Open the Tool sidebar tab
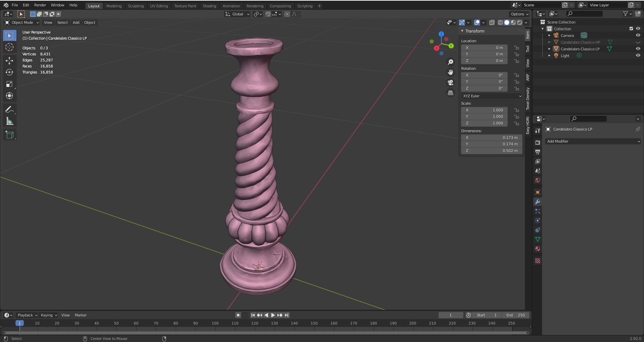 point(528,49)
